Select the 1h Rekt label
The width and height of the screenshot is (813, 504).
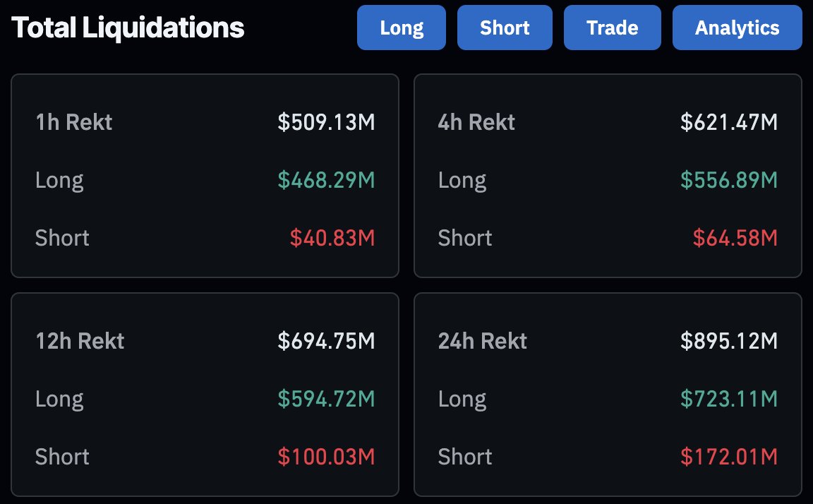73,122
